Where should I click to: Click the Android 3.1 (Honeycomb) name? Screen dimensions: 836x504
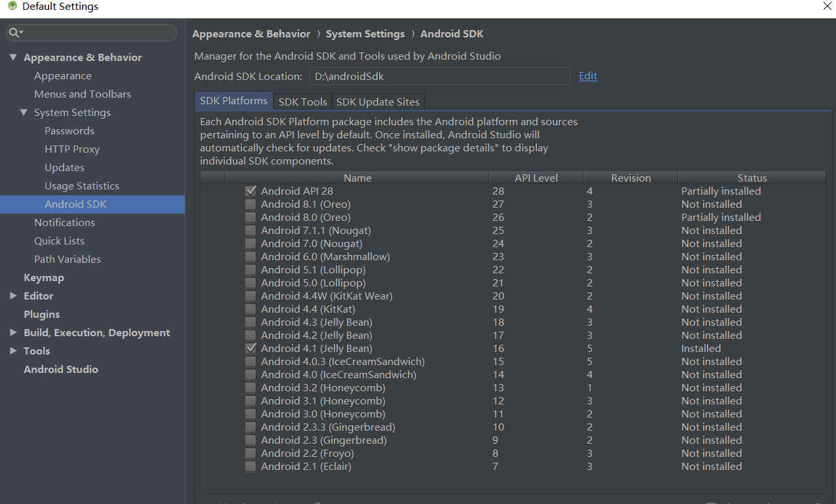[323, 401]
